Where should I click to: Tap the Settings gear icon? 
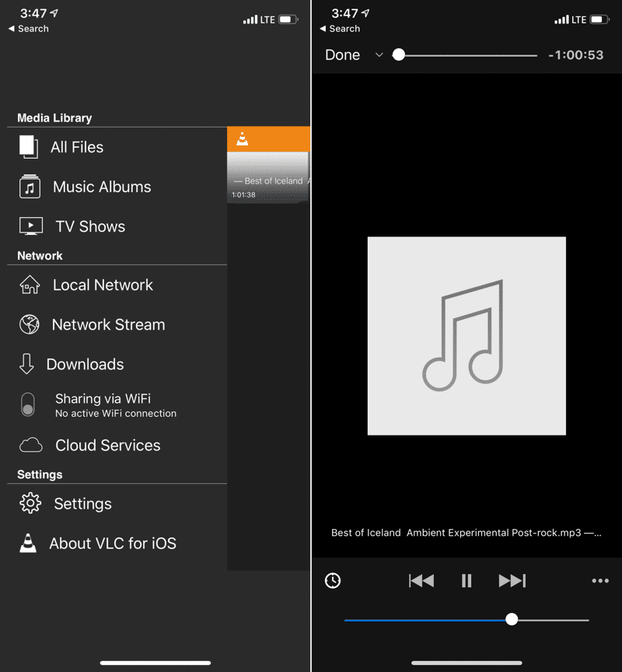coord(30,504)
